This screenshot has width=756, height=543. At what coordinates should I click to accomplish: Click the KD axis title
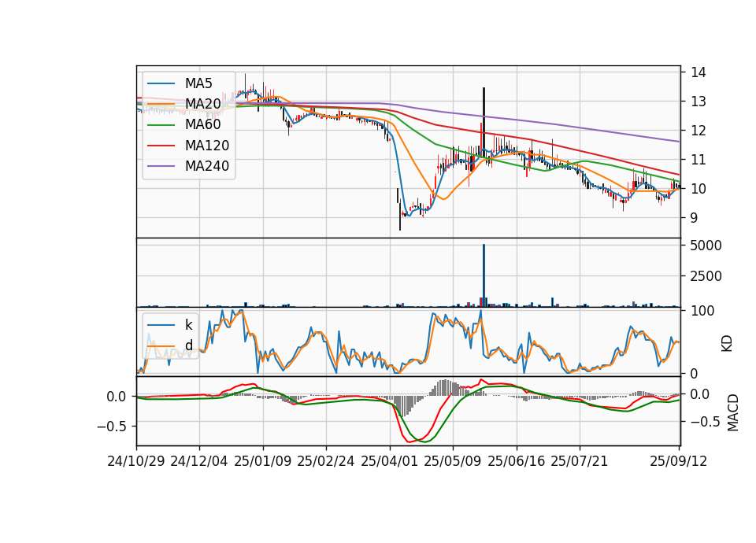pos(727,344)
